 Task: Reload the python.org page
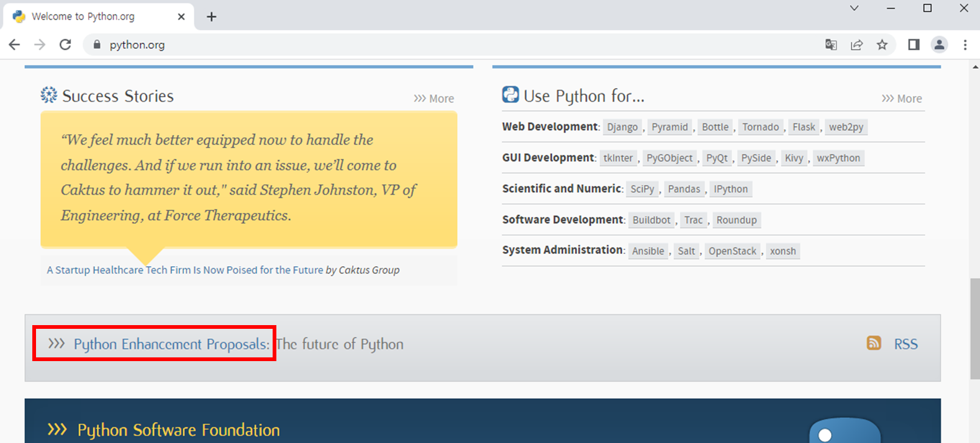point(65,45)
